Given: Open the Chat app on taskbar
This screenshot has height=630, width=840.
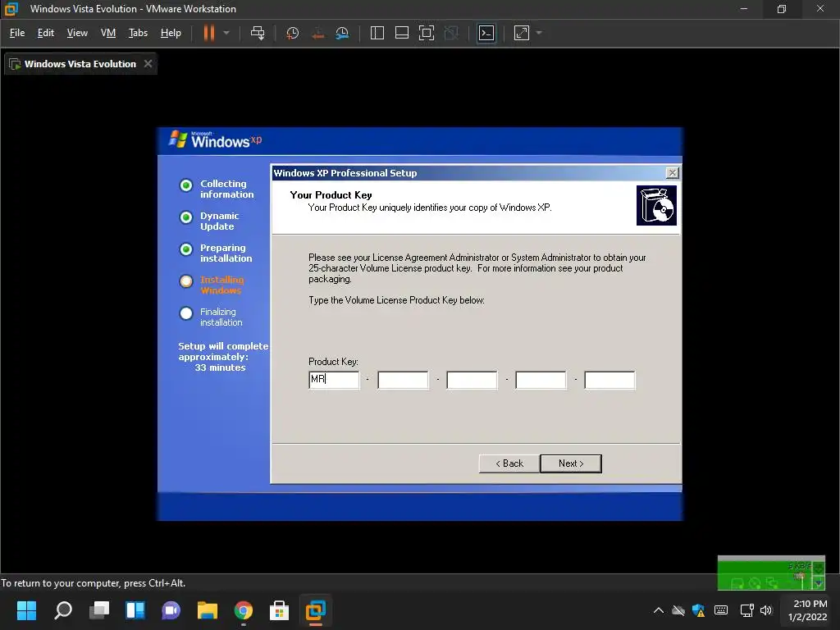Looking at the screenshot, I should click(171, 610).
